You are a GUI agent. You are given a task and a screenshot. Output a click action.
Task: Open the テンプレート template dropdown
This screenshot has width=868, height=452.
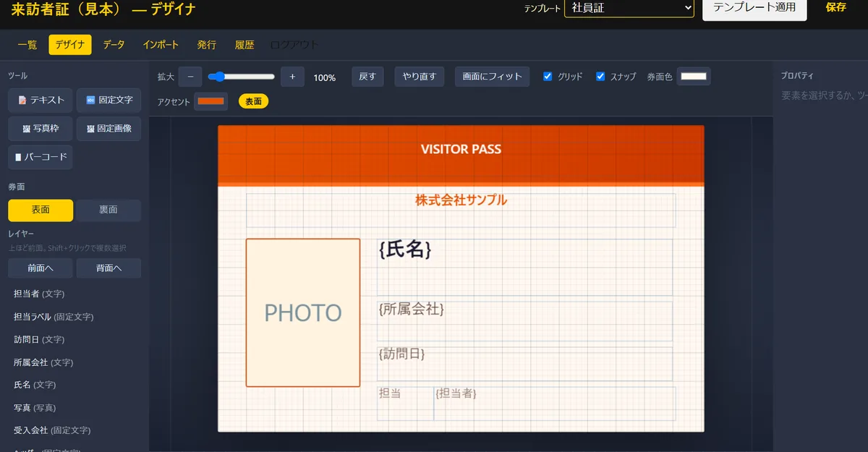629,8
